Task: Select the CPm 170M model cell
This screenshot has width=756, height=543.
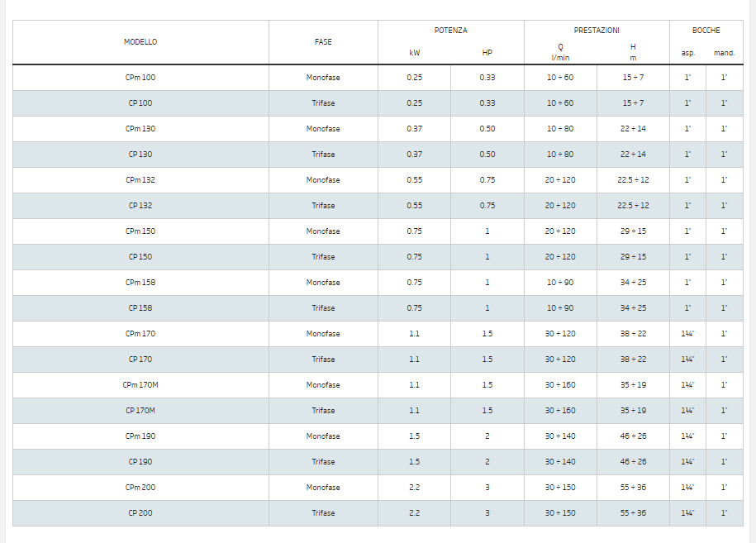Action: 140,385
